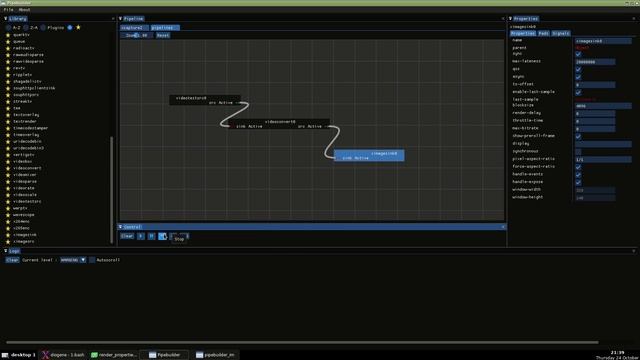Click Clear button in Logs panel

(12, 260)
